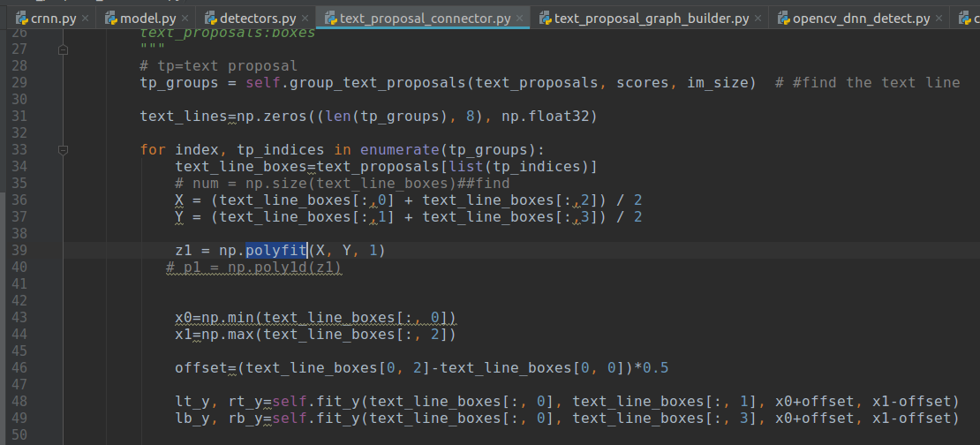Viewport: 980px width, 445px height.
Task: Click the z1 variable on line 39
Action: tap(184, 251)
